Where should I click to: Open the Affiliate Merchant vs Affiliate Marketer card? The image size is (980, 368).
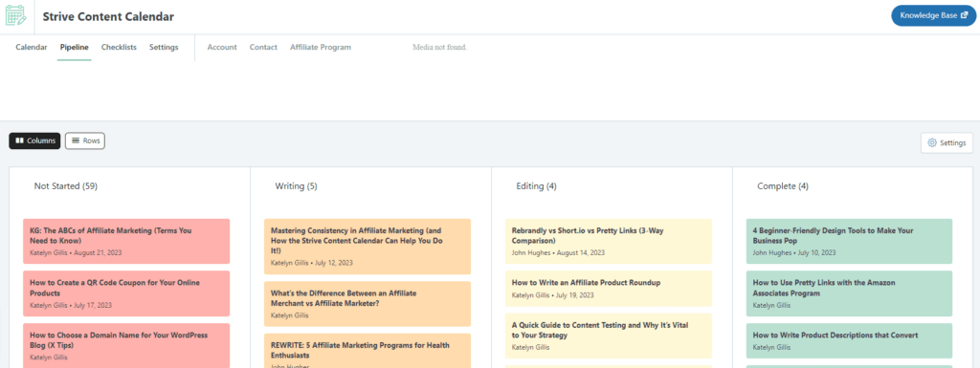pyautogui.click(x=367, y=304)
